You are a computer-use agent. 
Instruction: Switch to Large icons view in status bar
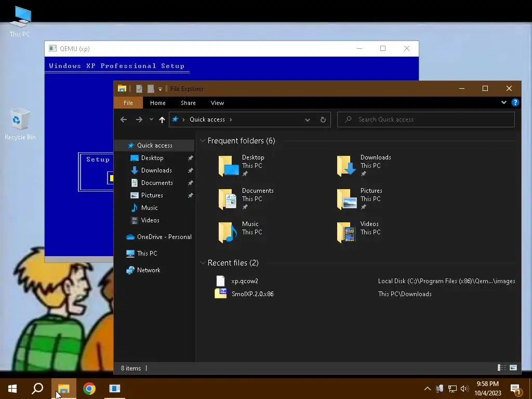513,368
